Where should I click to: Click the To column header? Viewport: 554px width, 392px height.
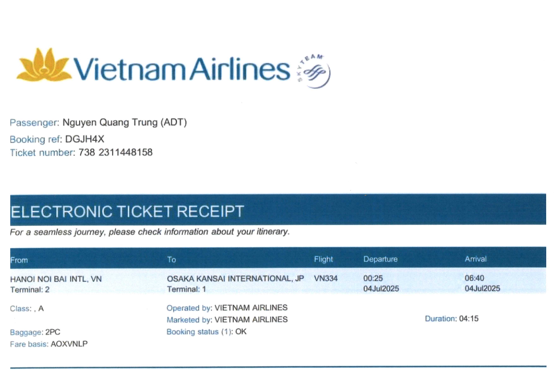click(172, 260)
